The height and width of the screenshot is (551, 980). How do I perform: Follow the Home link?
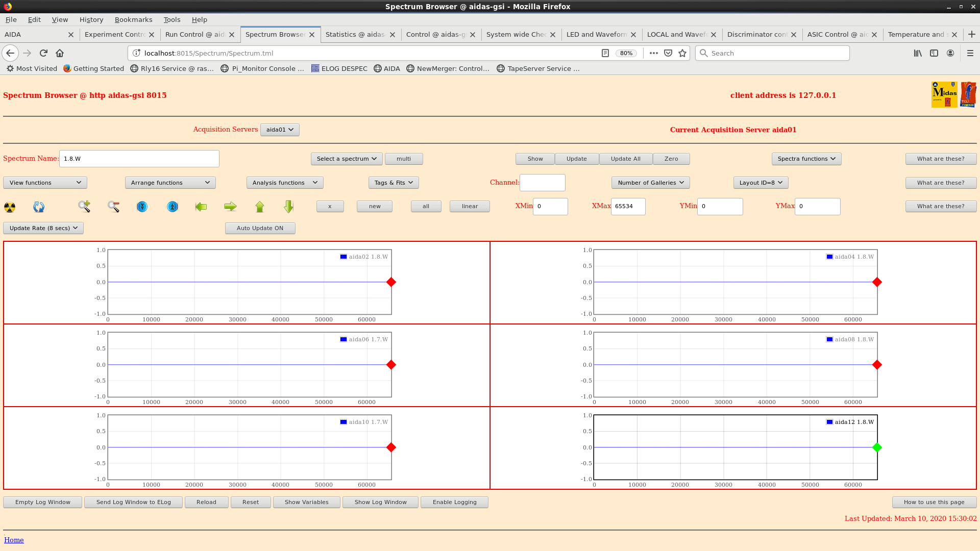(14, 540)
